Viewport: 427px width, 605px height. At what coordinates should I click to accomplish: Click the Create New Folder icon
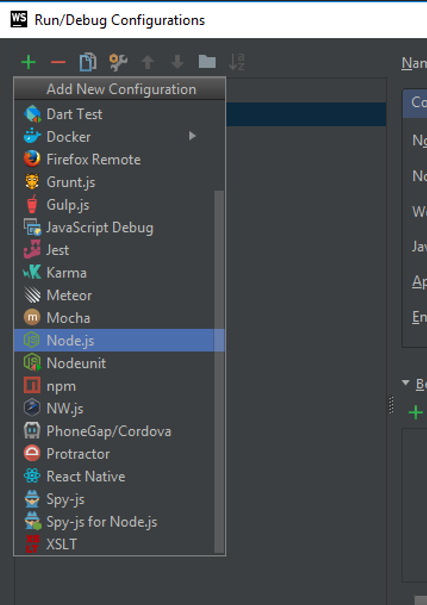pos(207,61)
